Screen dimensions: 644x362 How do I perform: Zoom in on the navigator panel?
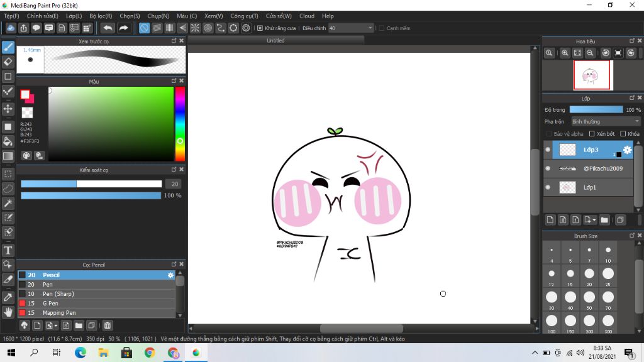point(565,53)
